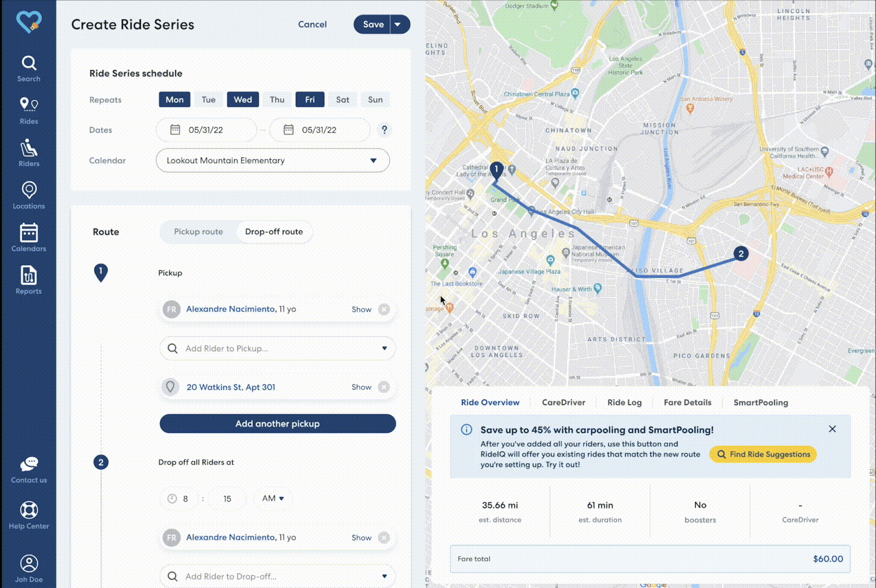Toggle Tue repeat day

pos(209,99)
